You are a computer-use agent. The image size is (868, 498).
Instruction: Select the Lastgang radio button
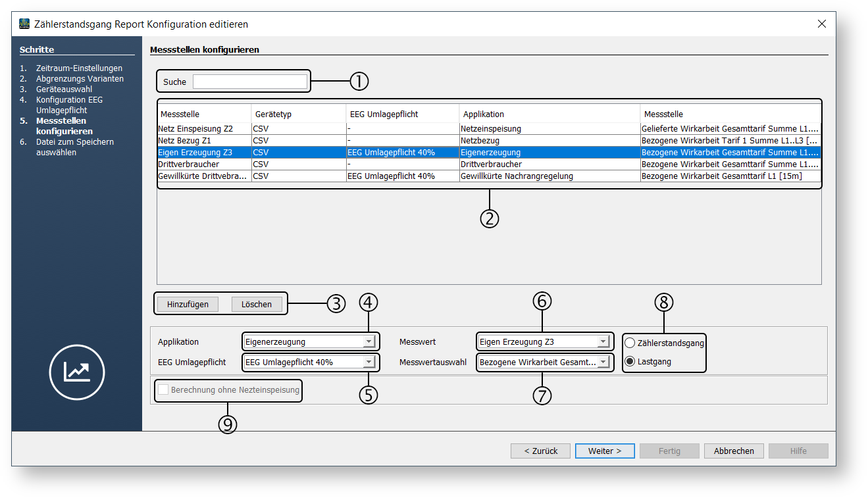coord(630,361)
